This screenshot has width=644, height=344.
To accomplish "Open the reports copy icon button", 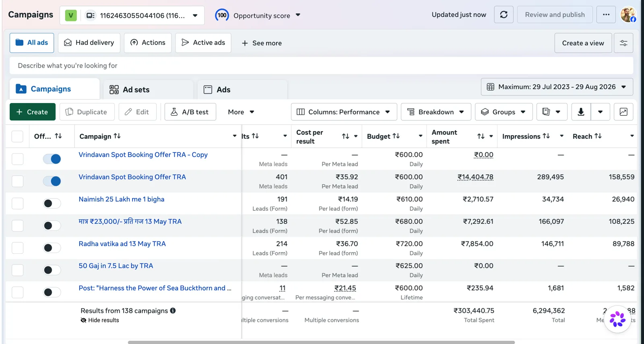I will click(x=552, y=112).
